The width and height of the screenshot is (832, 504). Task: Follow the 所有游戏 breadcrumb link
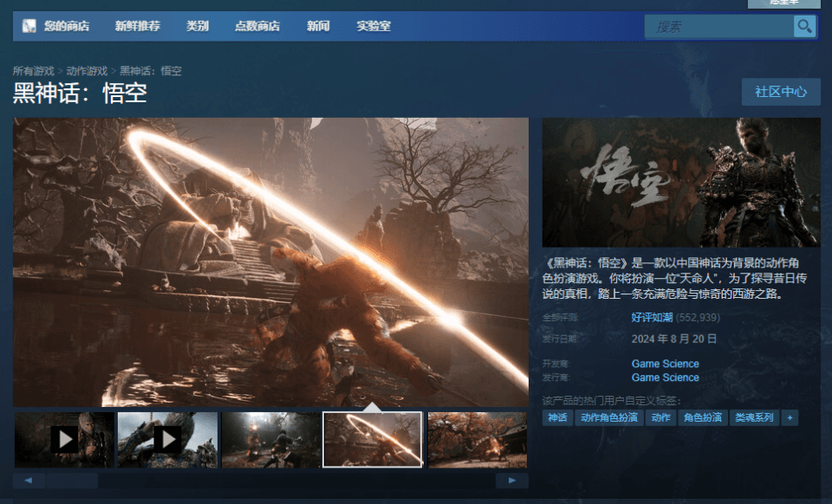34,71
